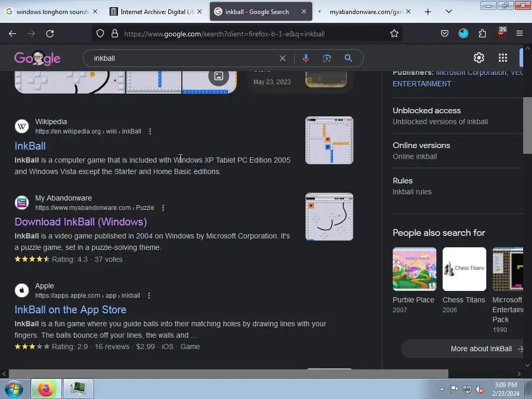
Task: Open tracking protection shield icon
Action: [100, 34]
